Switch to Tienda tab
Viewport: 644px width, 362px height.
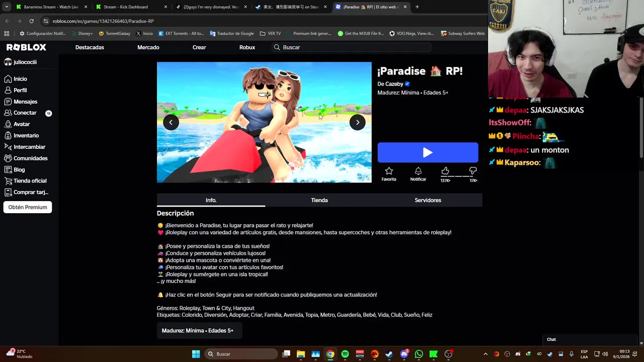coord(319,200)
